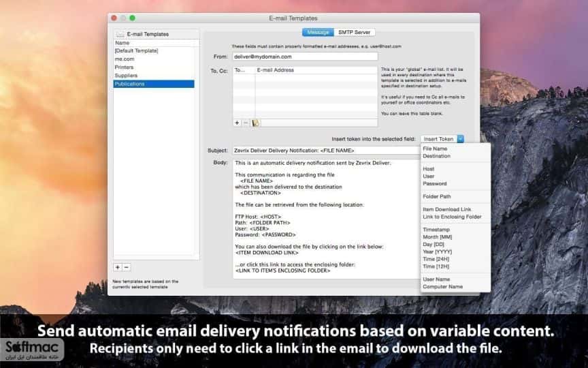Select Printers template
Screen dimensions: 588x368
(x=154, y=67)
